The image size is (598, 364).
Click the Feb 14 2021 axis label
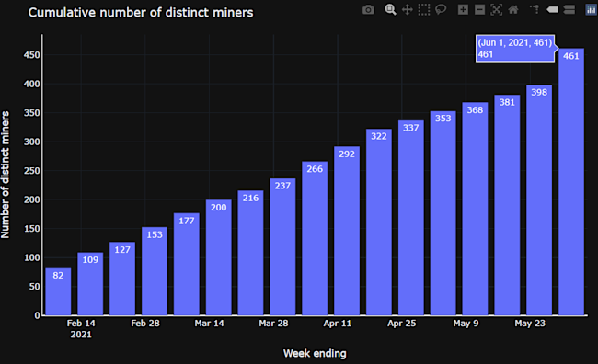(81, 328)
